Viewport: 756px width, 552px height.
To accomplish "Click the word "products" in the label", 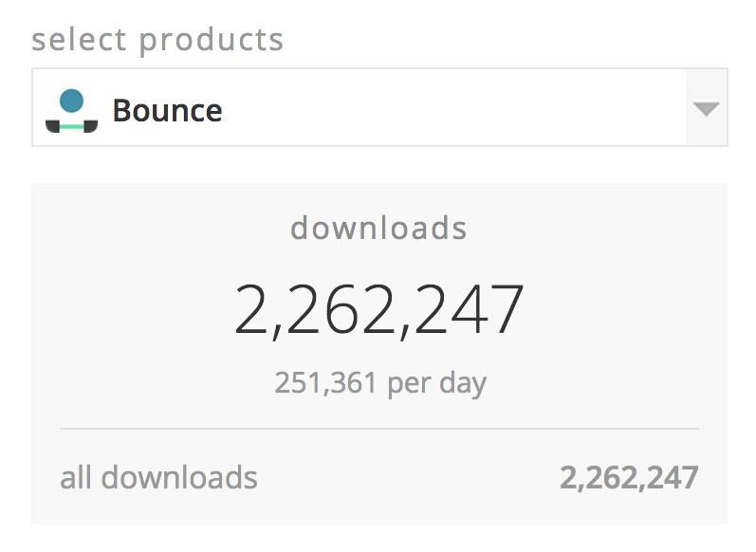I will (212, 41).
